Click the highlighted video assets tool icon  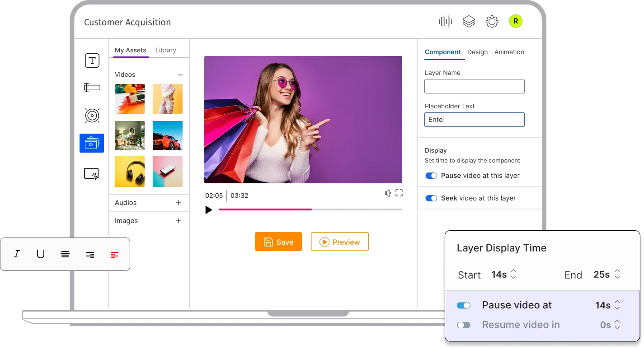pos(92,143)
